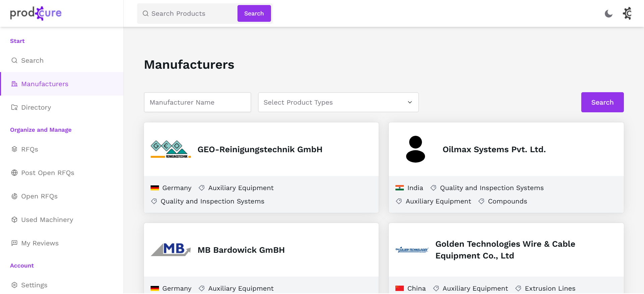Viewport: 644px width, 294px height.
Task: Open Search in the sidebar
Action: click(x=32, y=60)
